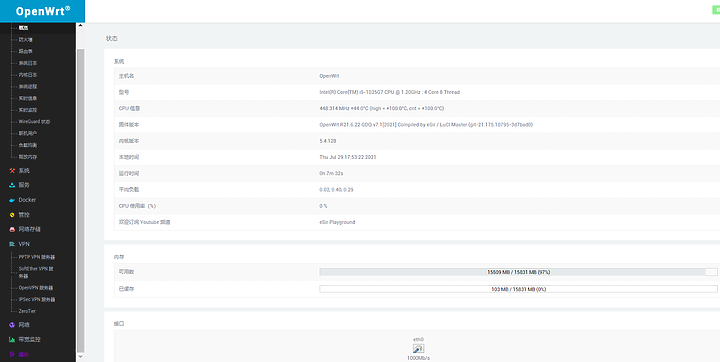Screen dimensions: 720x362
Task: Click the cached memory 0% progress bar
Action: pos(518,289)
